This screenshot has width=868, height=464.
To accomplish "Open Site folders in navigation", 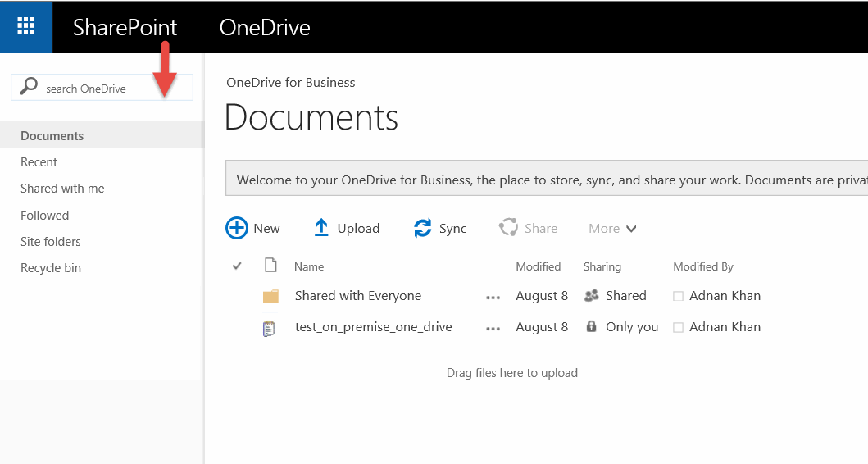I will [x=50, y=241].
